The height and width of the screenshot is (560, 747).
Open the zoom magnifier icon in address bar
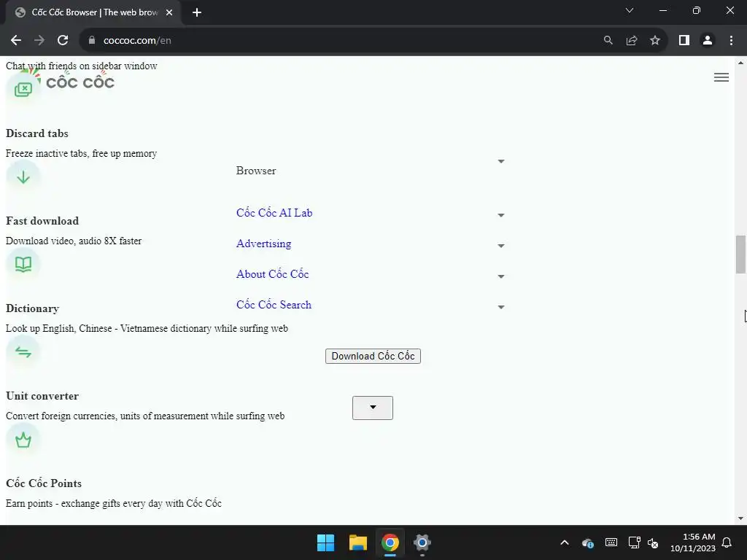click(x=608, y=41)
